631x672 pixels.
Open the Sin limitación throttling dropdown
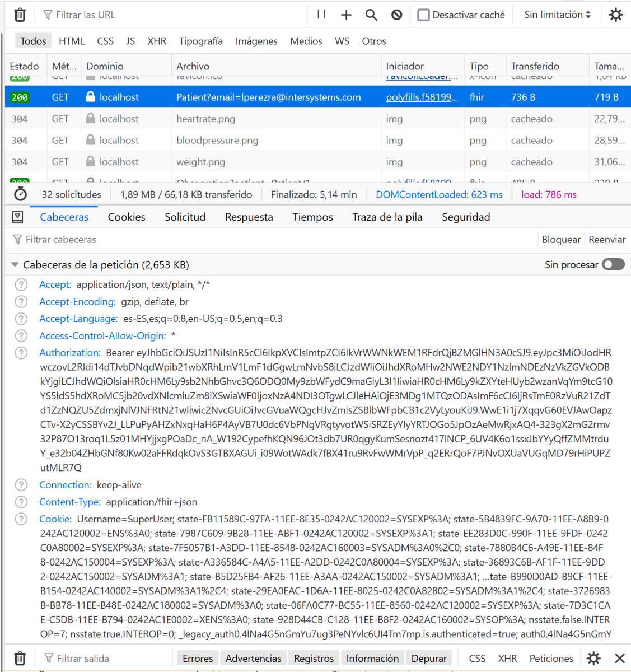[x=557, y=15]
